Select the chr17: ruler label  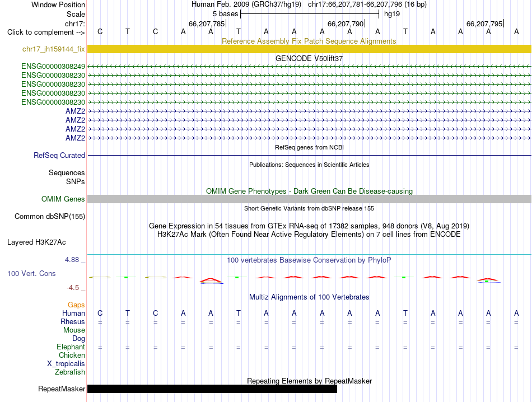[75, 24]
